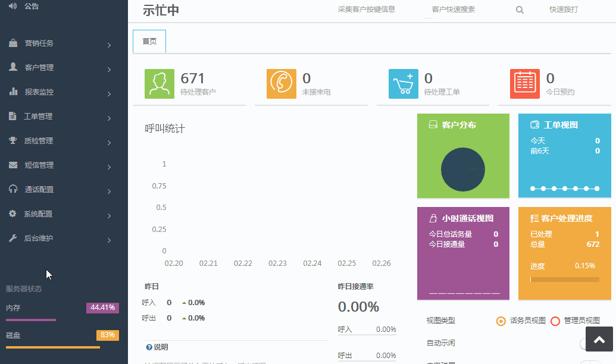
Task: Click the green pending customers icon
Action: pyautogui.click(x=160, y=84)
